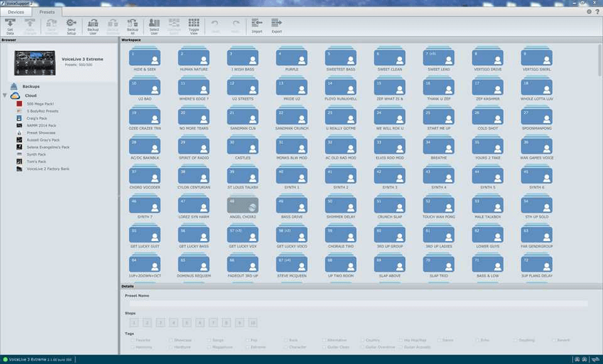Click the rightmost status bar connection icon
Viewport: 603px width, 364px height.
595,360
